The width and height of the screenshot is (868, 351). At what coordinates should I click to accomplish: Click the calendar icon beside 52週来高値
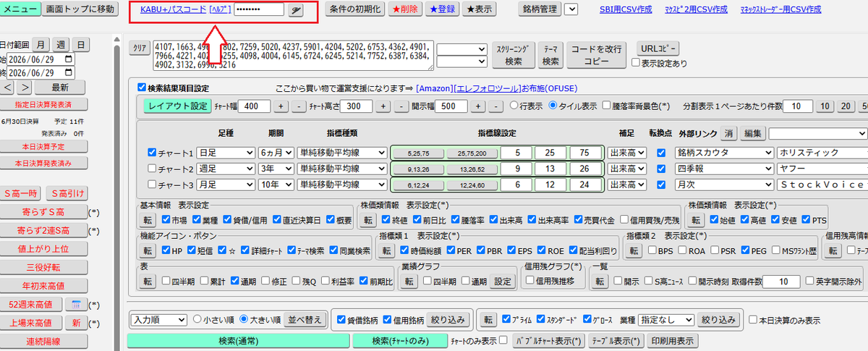[76, 304]
